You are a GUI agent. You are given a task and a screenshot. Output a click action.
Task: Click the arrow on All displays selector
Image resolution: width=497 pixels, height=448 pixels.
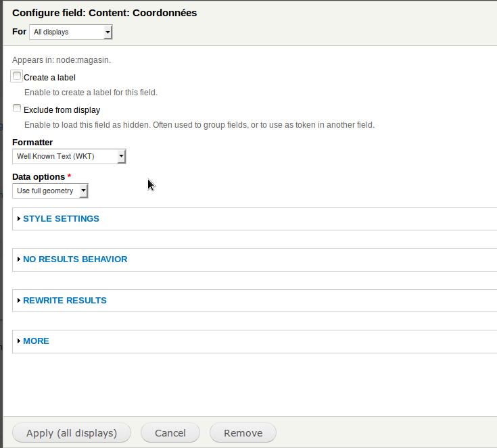coord(108,32)
